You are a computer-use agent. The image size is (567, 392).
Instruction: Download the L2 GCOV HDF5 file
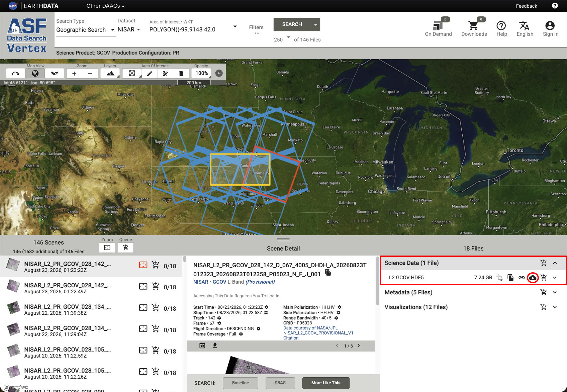pyautogui.click(x=533, y=278)
